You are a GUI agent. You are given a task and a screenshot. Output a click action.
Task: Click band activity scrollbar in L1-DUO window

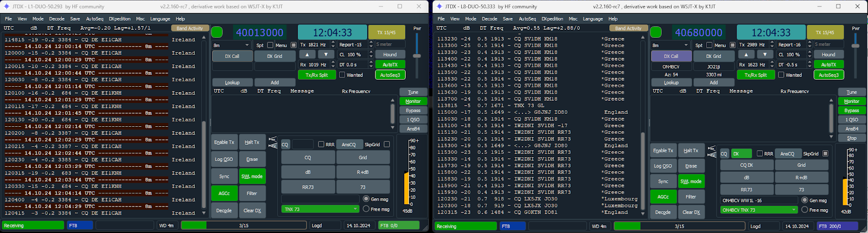[x=204, y=125]
